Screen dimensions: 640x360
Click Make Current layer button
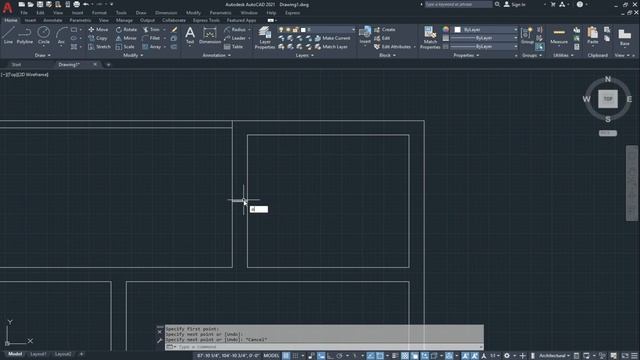pyautogui.click(x=332, y=38)
